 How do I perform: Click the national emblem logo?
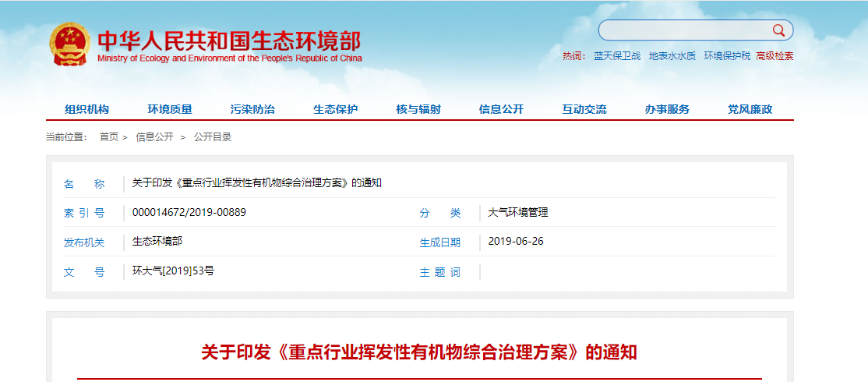point(70,44)
